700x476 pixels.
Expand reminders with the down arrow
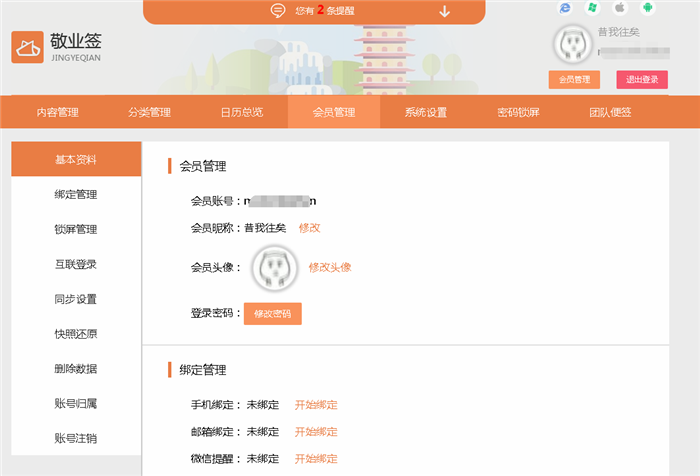[444, 11]
